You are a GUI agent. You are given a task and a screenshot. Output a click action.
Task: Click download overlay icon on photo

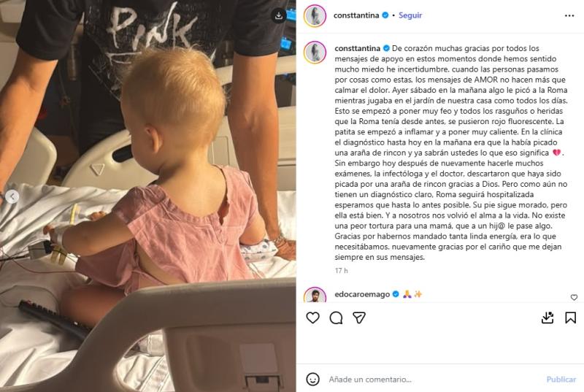[278, 15]
